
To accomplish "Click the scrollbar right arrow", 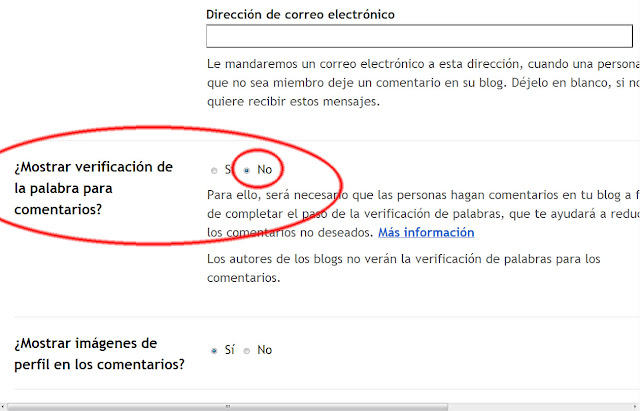I will point(634,405).
